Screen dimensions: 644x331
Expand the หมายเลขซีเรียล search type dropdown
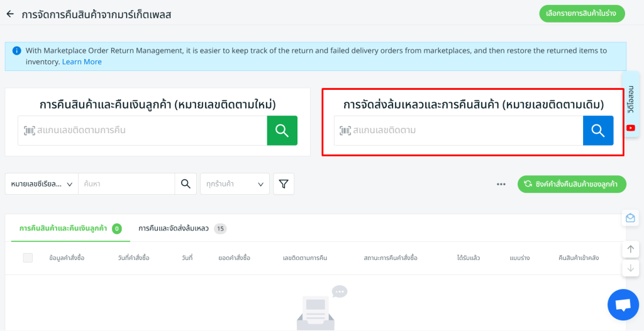pyautogui.click(x=42, y=184)
